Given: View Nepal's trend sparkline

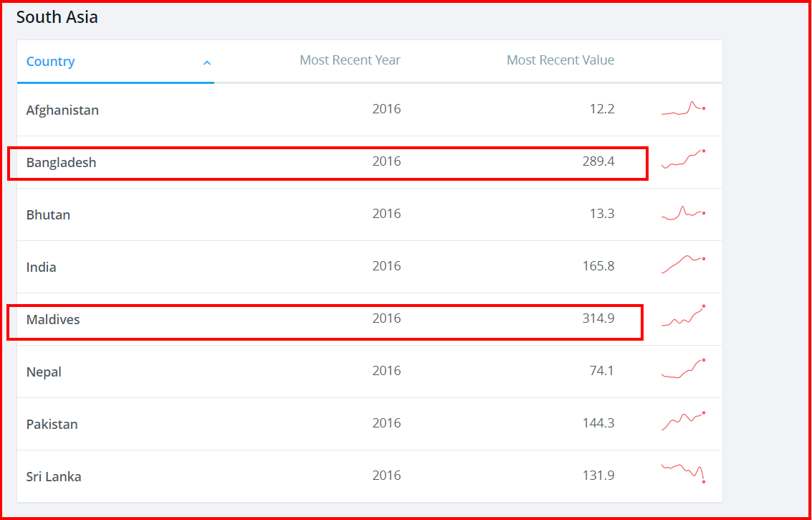Looking at the screenshot, I should (683, 369).
